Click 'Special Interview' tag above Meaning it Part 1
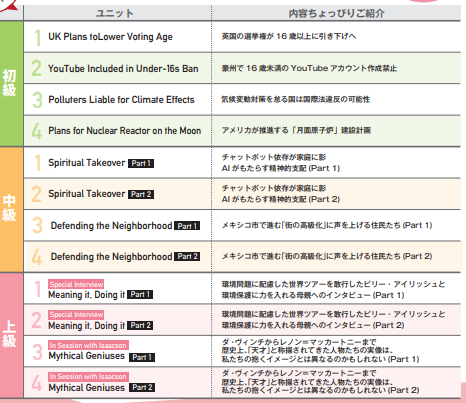The height and width of the screenshot is (403, 466). tap(76, 284)
